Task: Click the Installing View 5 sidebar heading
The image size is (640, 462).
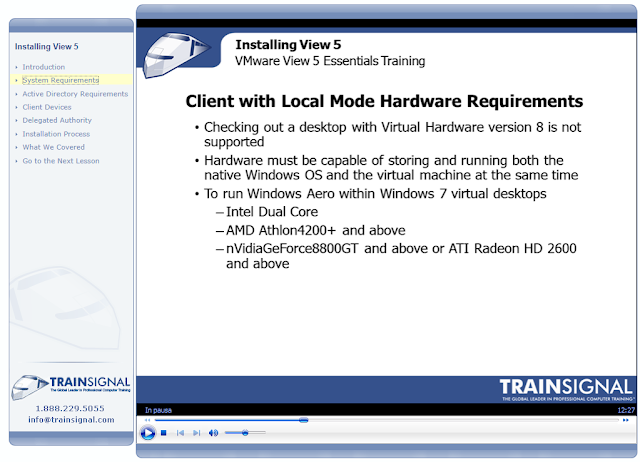Action: (x=47, y=47)
